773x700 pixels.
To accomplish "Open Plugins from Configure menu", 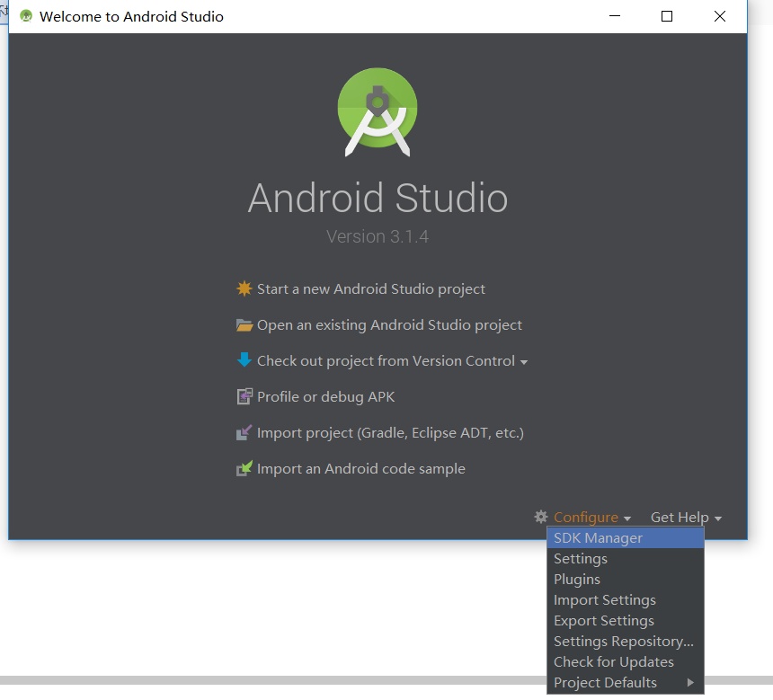I will point(625,580).
